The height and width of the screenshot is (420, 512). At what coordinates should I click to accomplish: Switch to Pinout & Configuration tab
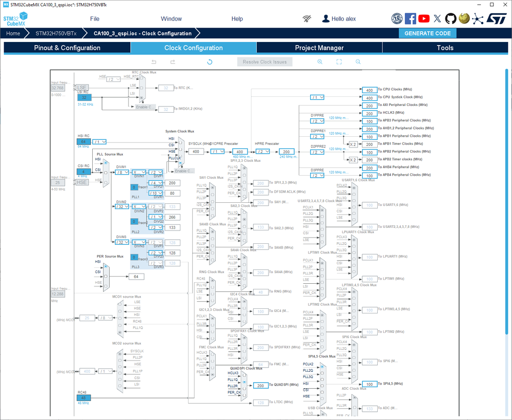[x=67, y=48]
